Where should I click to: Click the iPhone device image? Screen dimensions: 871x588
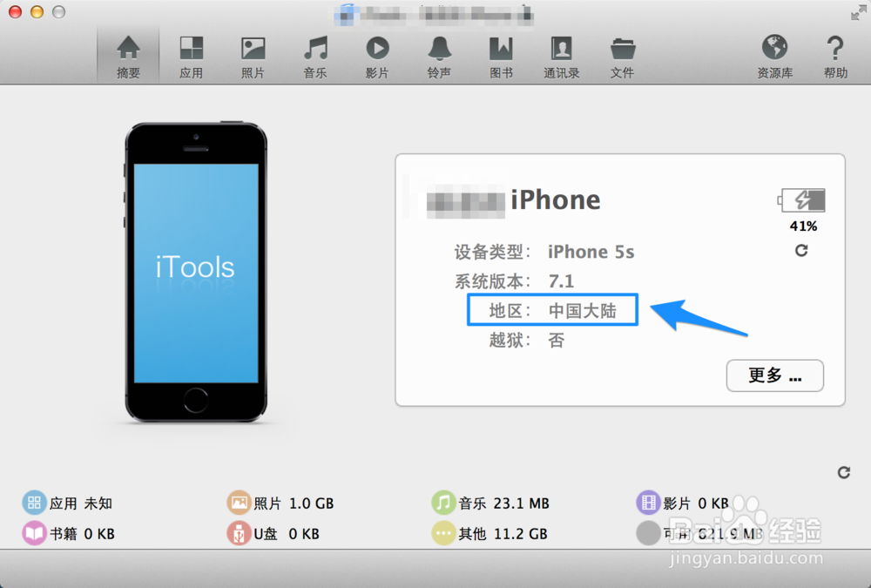click(x=195, y=273)
